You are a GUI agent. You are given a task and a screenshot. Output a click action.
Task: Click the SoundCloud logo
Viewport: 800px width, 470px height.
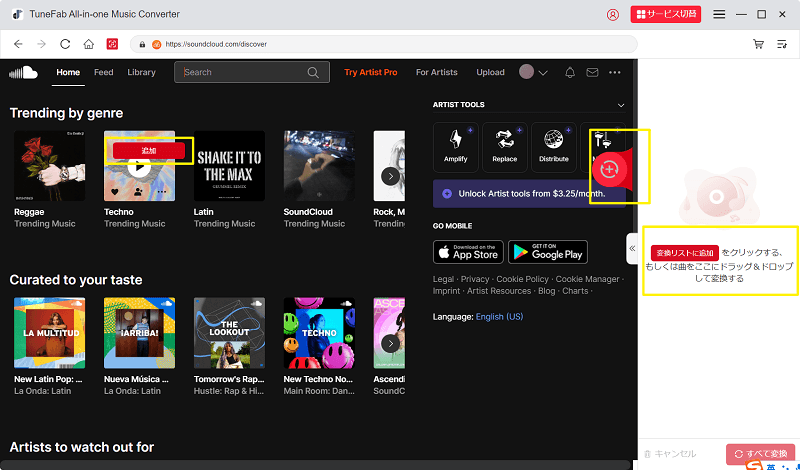point(23,72)
